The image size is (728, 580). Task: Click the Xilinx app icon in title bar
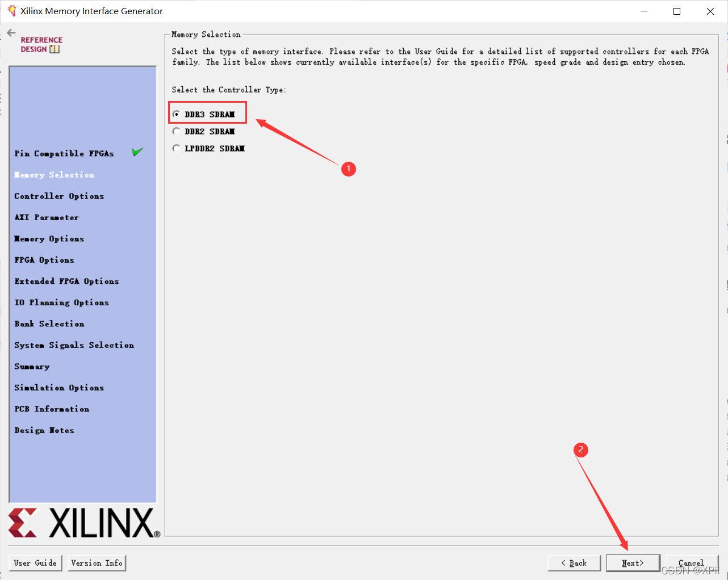(12, 11)
